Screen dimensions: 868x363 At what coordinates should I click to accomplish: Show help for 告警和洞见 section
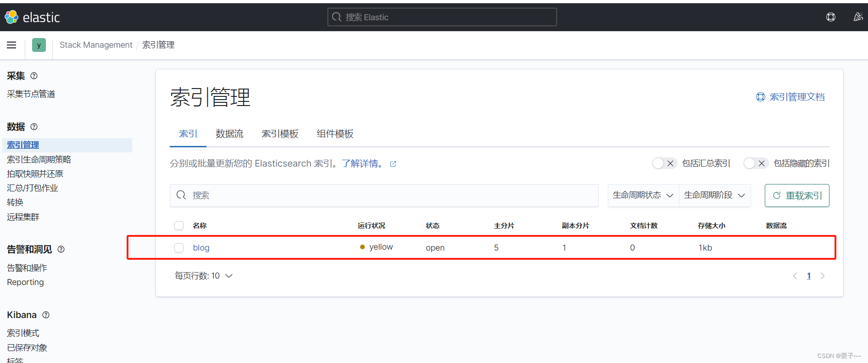click(61, 249)
